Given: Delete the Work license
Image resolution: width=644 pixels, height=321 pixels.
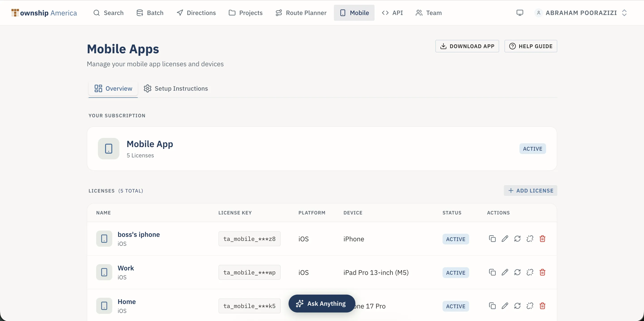Looking at the screenshot, I should coord(542,272).
